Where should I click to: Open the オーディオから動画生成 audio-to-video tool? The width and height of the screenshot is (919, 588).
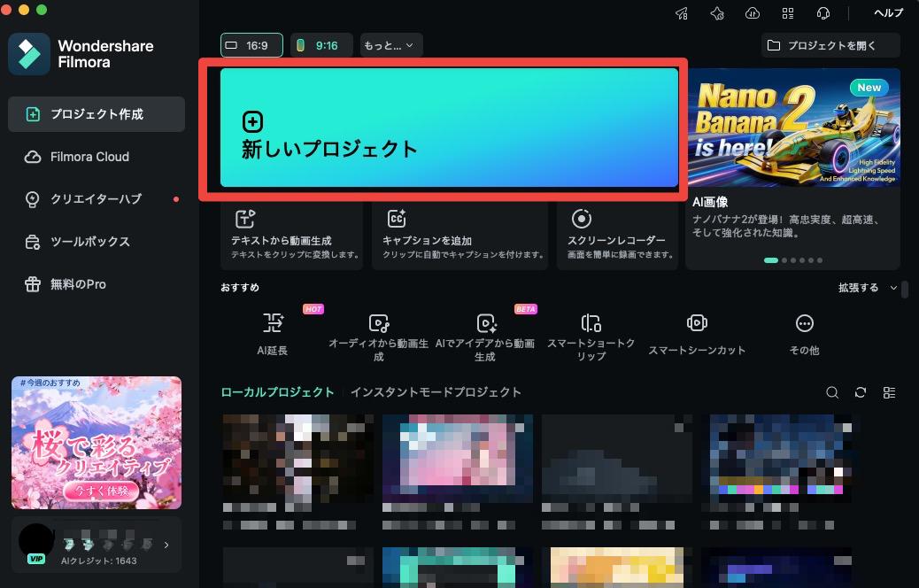[x=378, y=332]
